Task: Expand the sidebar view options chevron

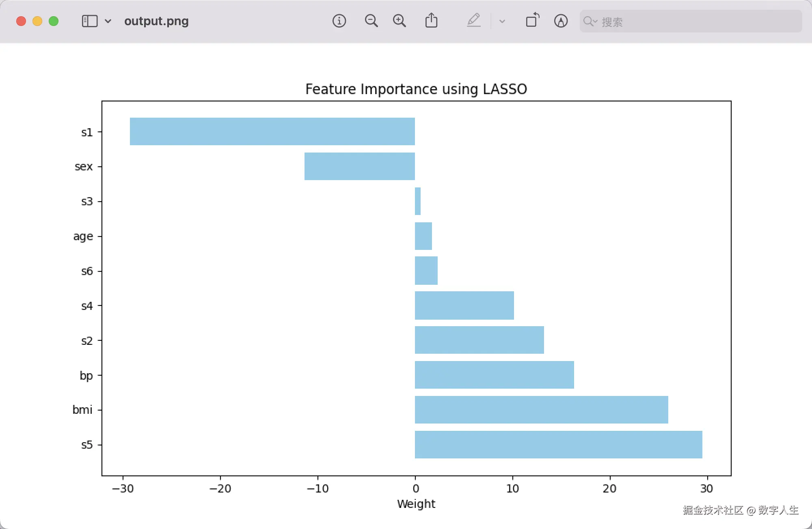Action: (x=108, y=21)
